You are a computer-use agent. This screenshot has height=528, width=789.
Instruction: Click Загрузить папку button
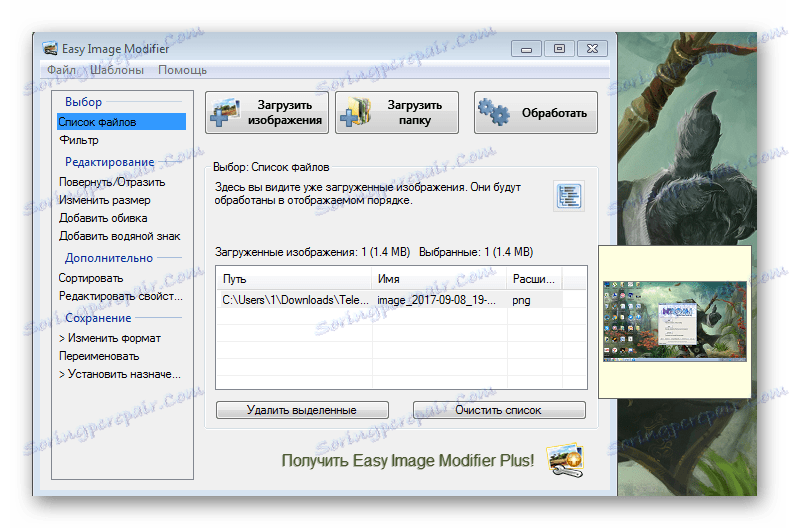[x=397, y=112]
